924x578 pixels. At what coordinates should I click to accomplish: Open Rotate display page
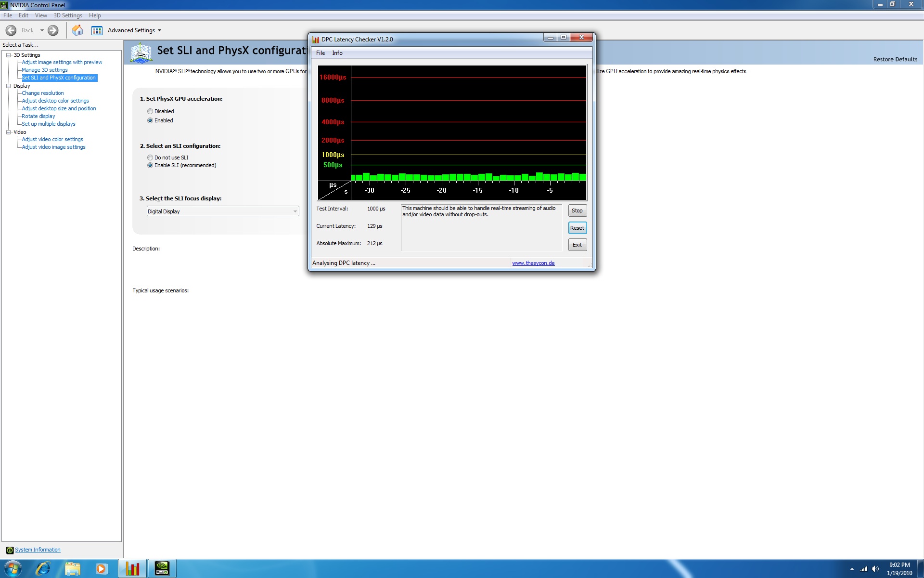pos(38,116)
